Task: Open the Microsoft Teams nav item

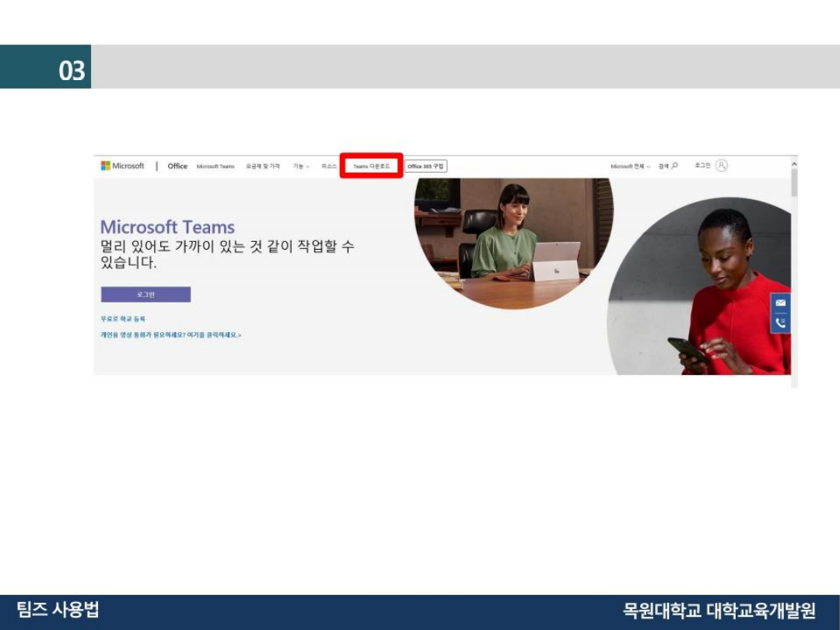Action: 215,166
